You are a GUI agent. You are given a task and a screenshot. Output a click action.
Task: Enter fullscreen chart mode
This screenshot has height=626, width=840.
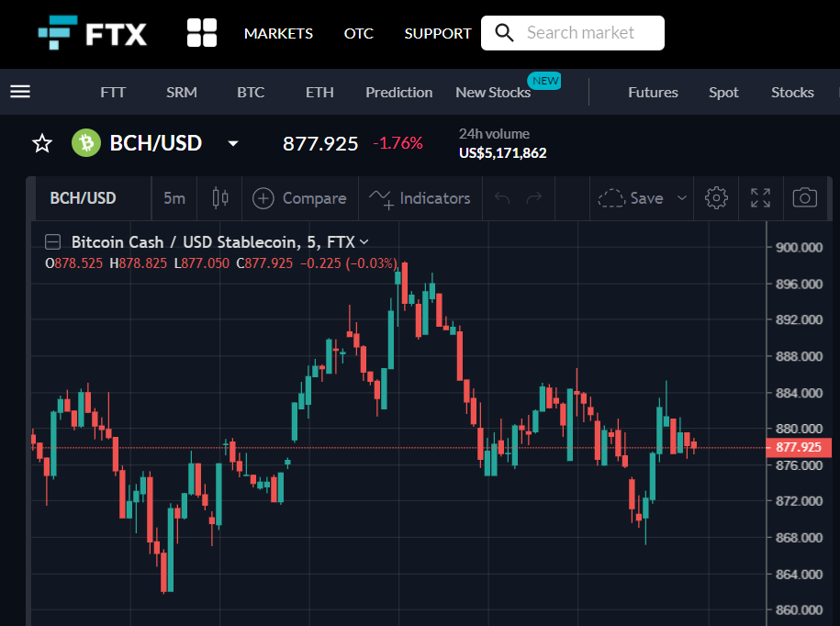761,198
